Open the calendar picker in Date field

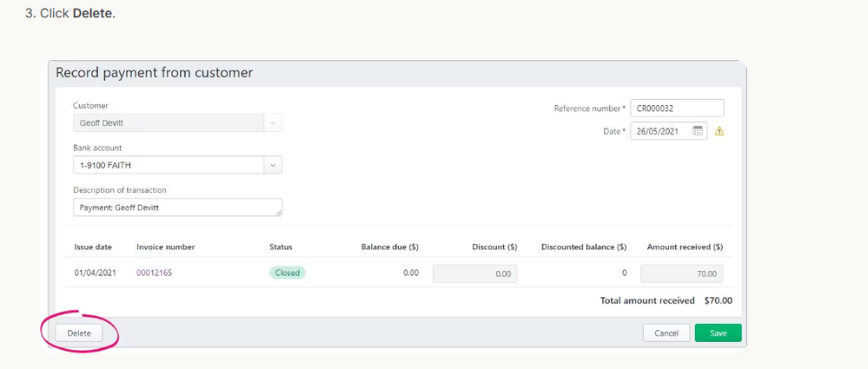pyautogui.click(x=698, y=131)
